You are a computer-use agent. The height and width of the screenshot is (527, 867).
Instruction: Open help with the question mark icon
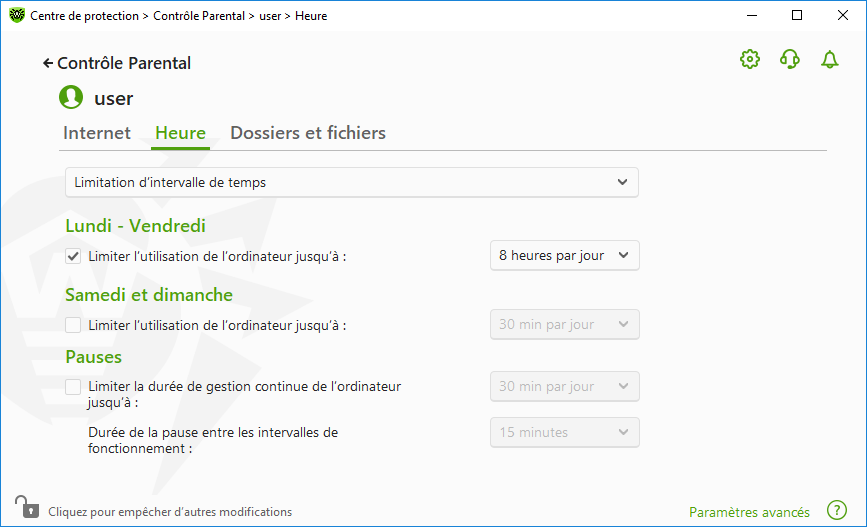[x=837, y=510]
